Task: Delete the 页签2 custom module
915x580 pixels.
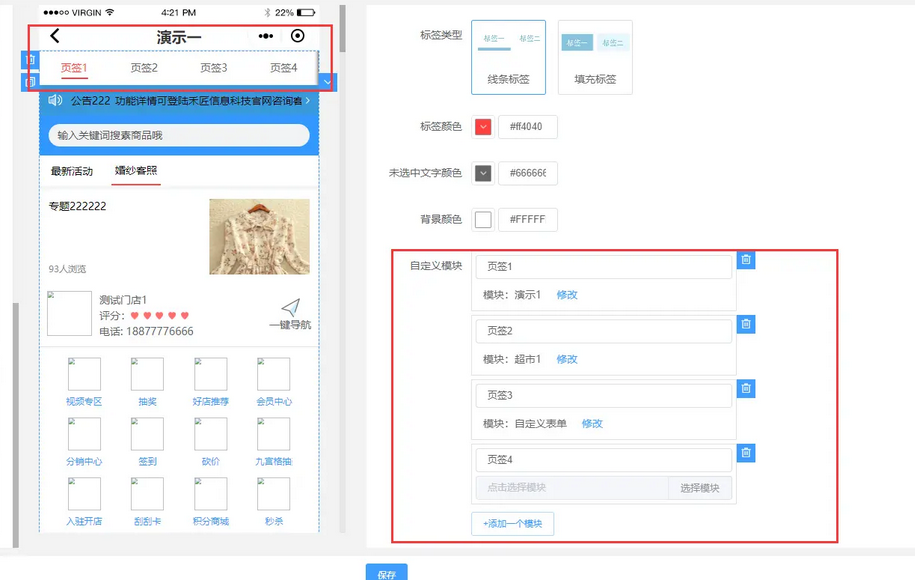Action: tap(746, 324)
